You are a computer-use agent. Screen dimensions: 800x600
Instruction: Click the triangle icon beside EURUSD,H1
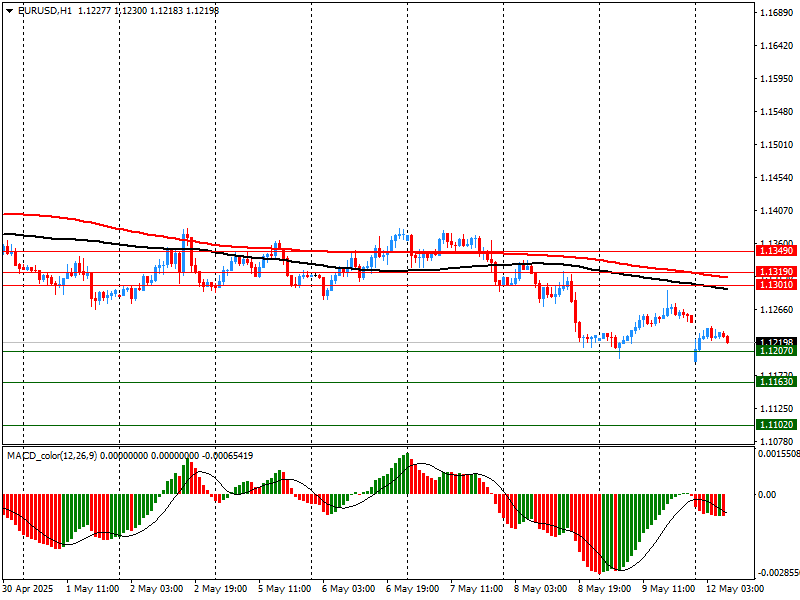click(8, 10)
